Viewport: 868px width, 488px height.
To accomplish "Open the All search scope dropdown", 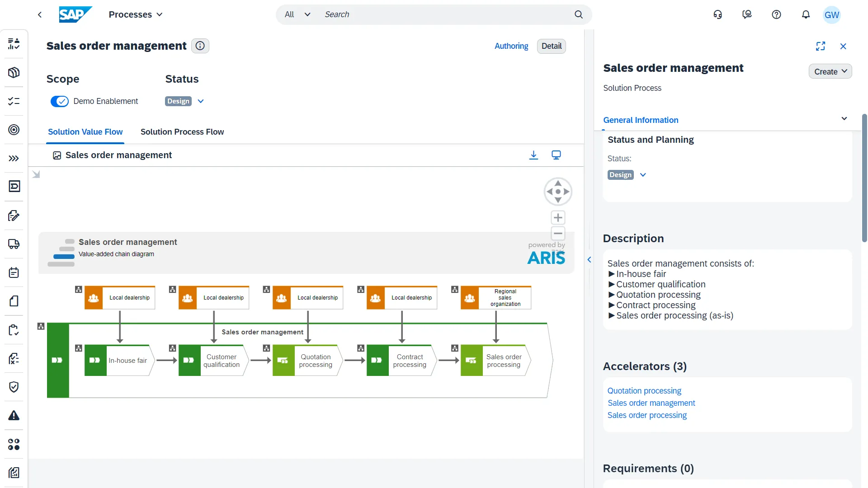I will tap(298, 14).
